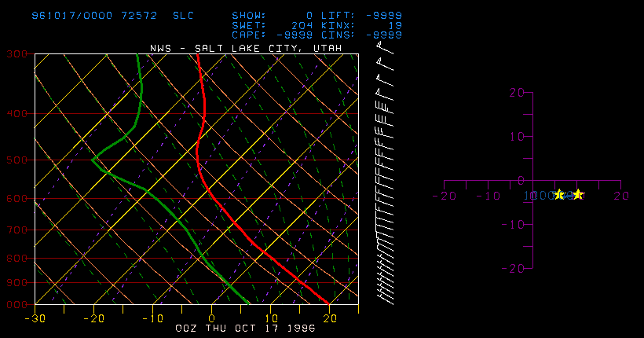Select the CINS value -9999
644x338 pixels.
click(383, 35)
